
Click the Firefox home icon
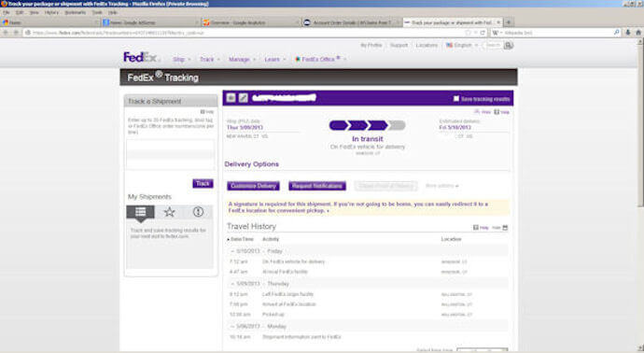pos(638,32)
